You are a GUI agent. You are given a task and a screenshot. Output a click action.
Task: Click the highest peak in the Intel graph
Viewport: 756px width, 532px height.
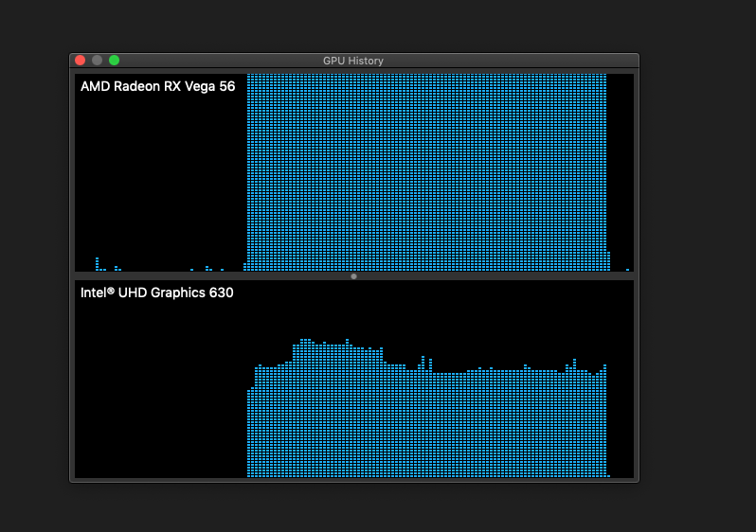point(305,342)
